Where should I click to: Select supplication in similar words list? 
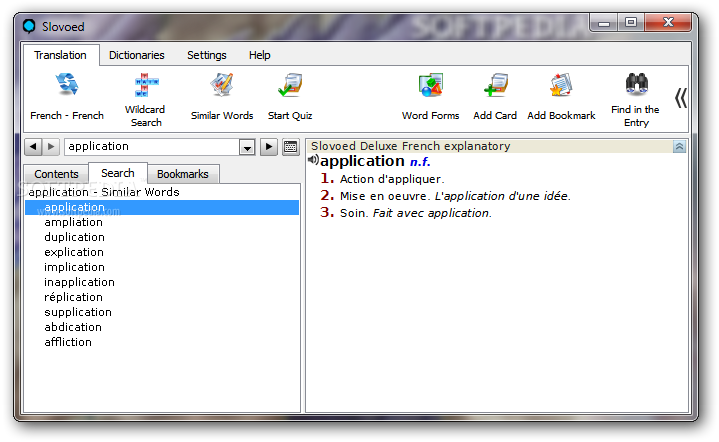point(78,312)
